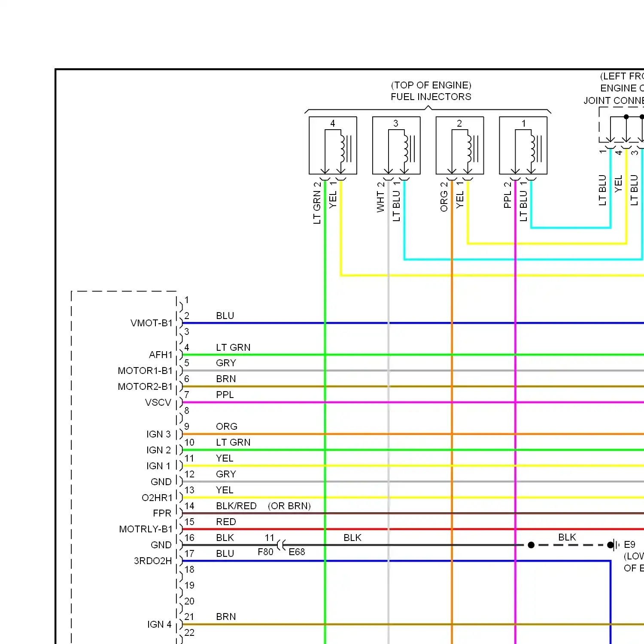Click the E9 ground label

pos(629,544)
